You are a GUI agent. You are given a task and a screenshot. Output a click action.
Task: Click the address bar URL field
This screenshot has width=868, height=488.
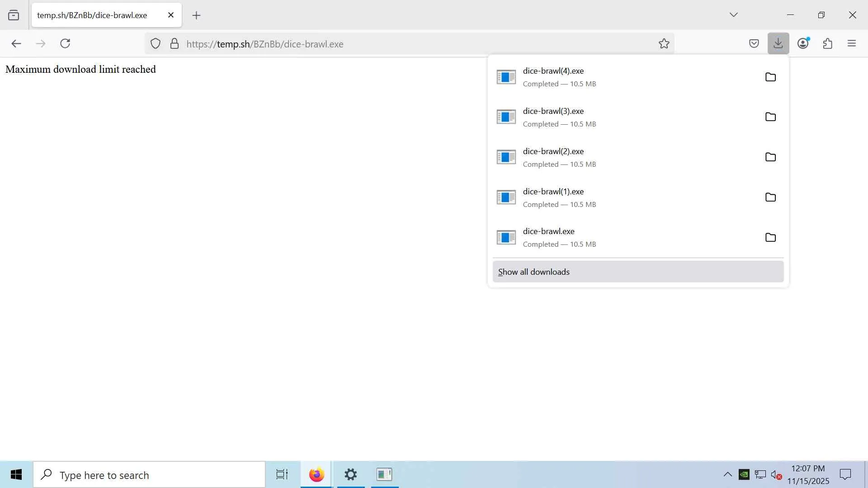(407, 44)
